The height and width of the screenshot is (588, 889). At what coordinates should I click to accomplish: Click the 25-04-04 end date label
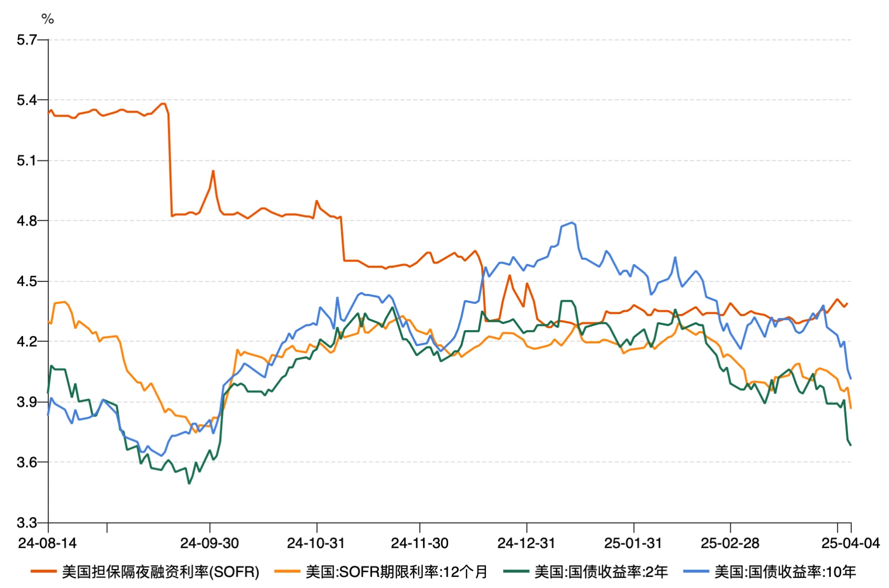point(850,543)
